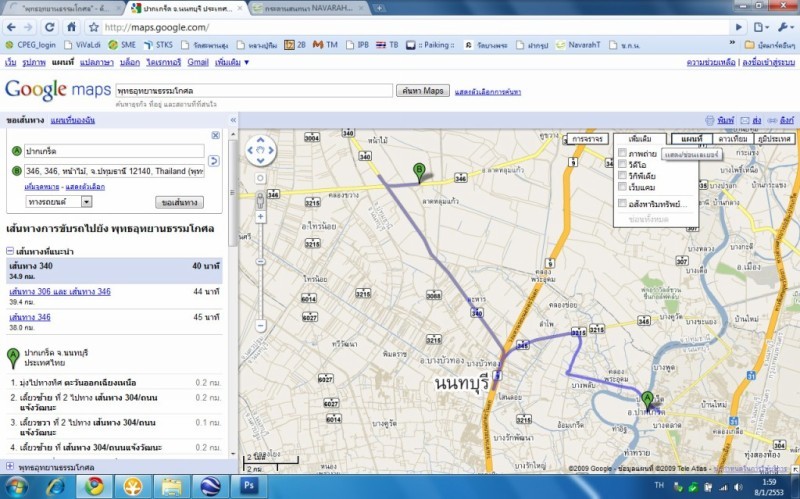Open the browser home page
Image resolution: width=800 pixels, height=499 pixels.
click(x=71, y=27)
